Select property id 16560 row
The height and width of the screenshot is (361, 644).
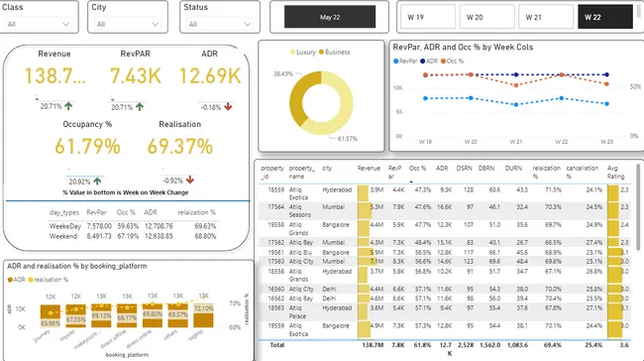(445, 289)
